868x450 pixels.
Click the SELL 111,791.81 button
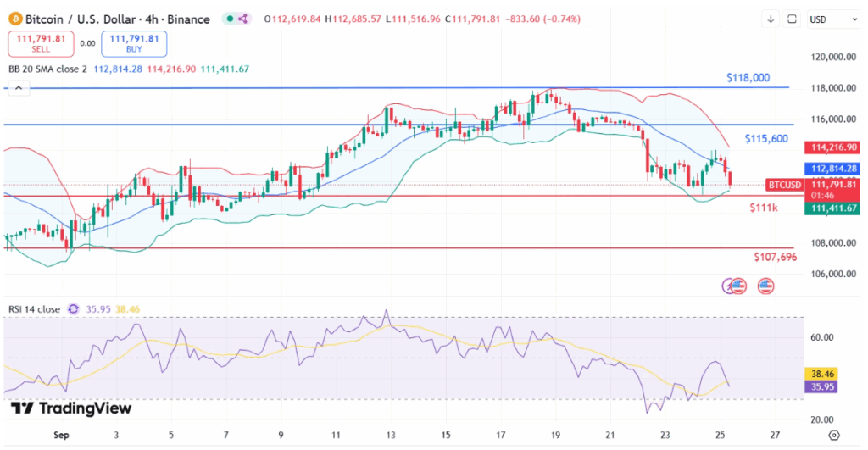point(41,44)
